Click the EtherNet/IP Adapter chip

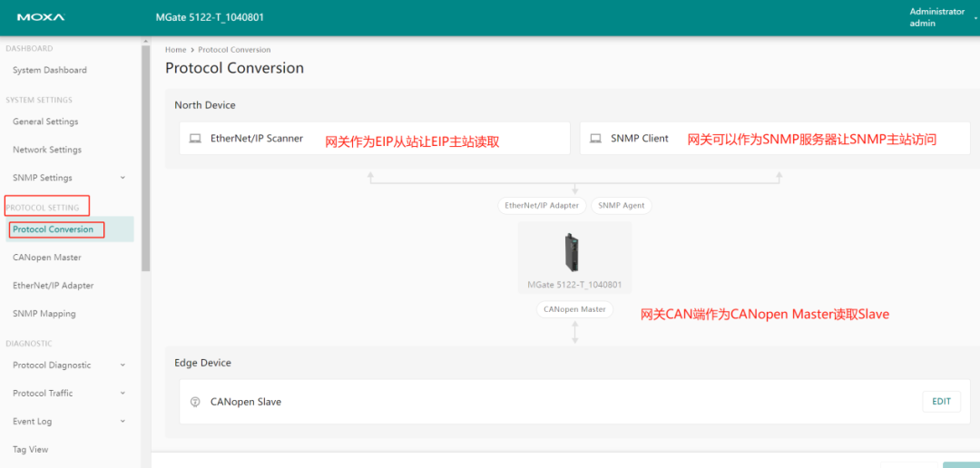click(x=542, y=206)
